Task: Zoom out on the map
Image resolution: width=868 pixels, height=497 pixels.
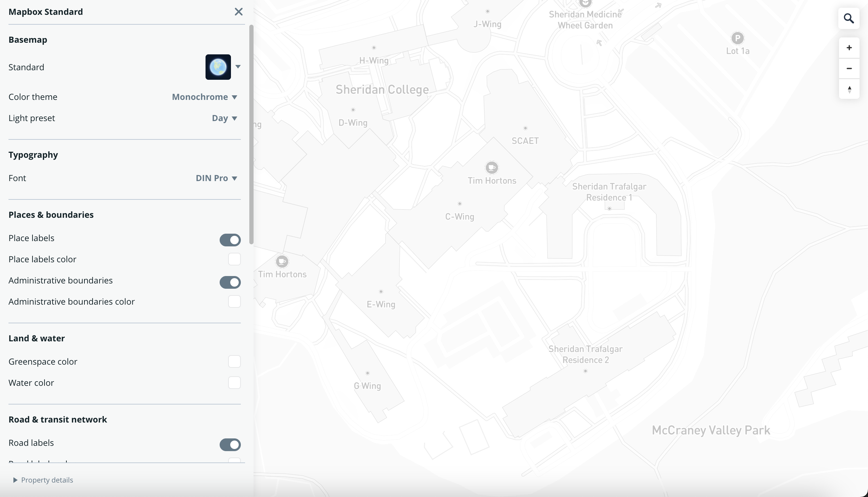Action: point(849,68)
